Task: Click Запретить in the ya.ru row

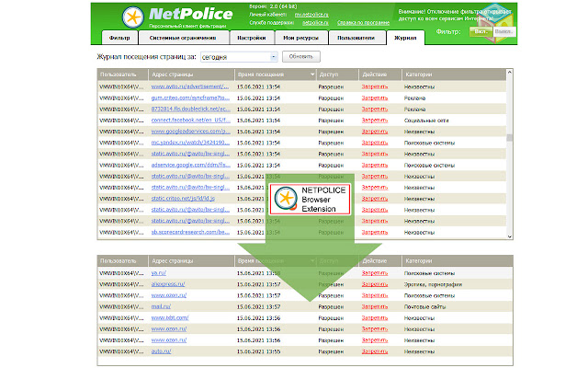Action: [x=375, y=273]
